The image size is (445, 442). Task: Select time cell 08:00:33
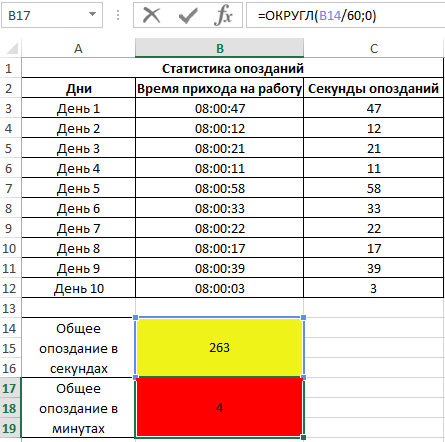click(219, 208)
